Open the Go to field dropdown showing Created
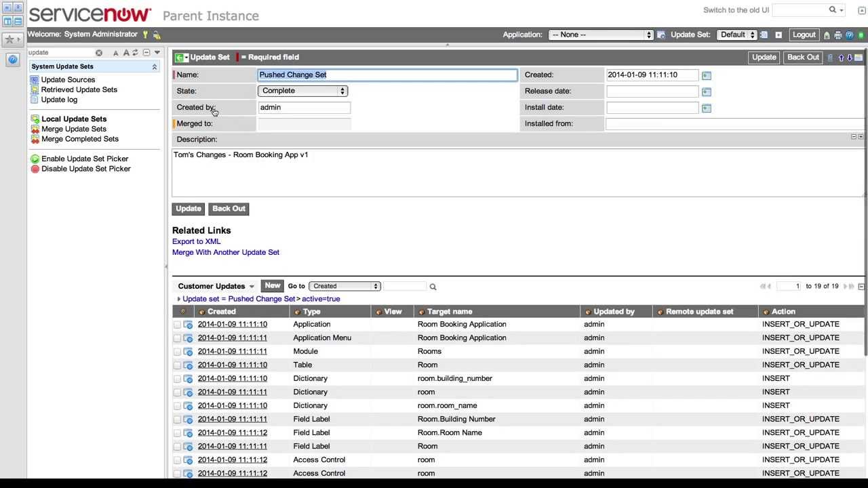The image size is (868, 488). pyautogui.click(x=344, y=286)
